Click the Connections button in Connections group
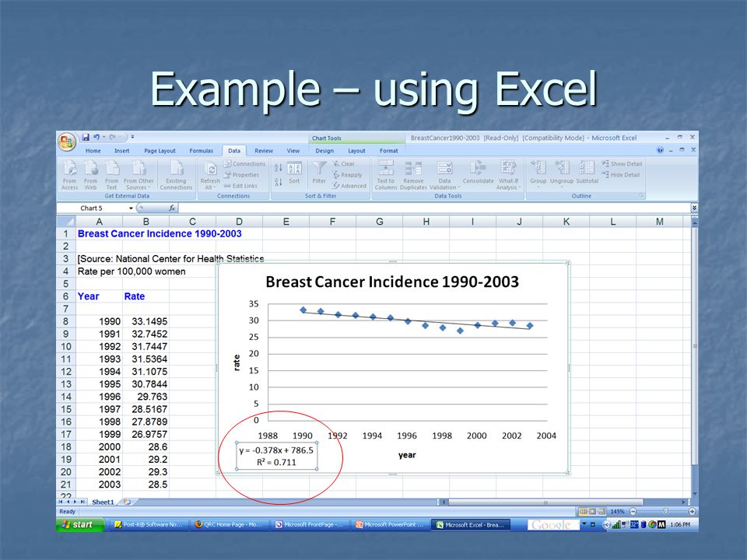This screenshot has width=747, height=560. [244, 164]
